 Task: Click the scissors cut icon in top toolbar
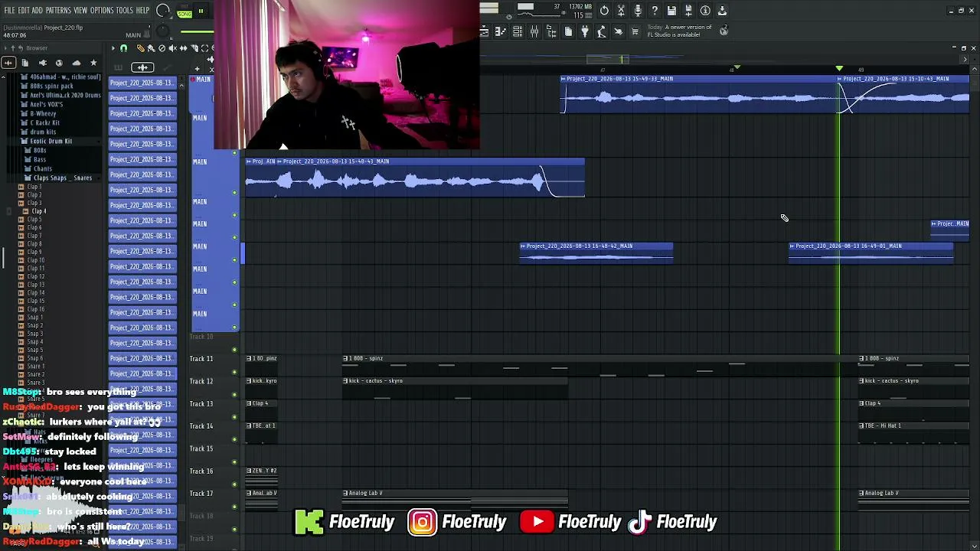tap(621, 11)
